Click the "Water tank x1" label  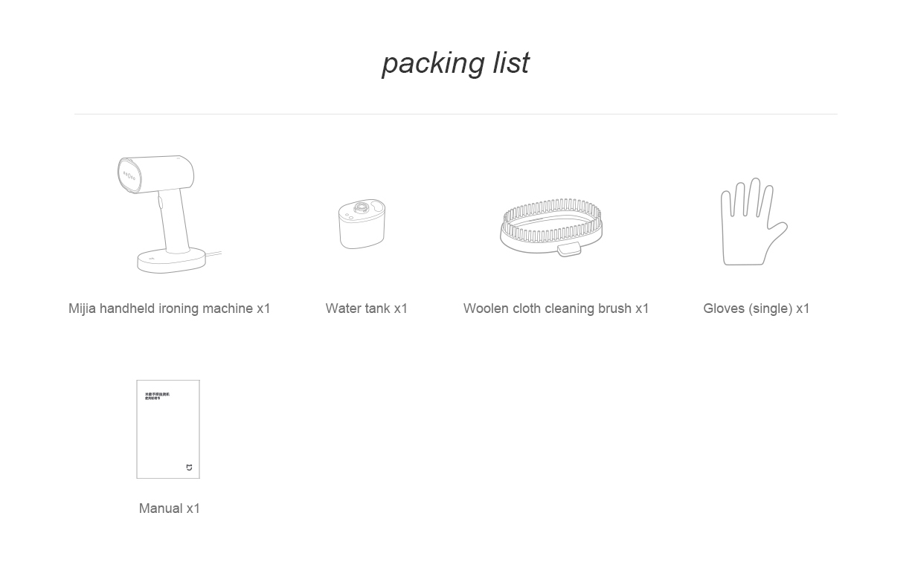367,308
